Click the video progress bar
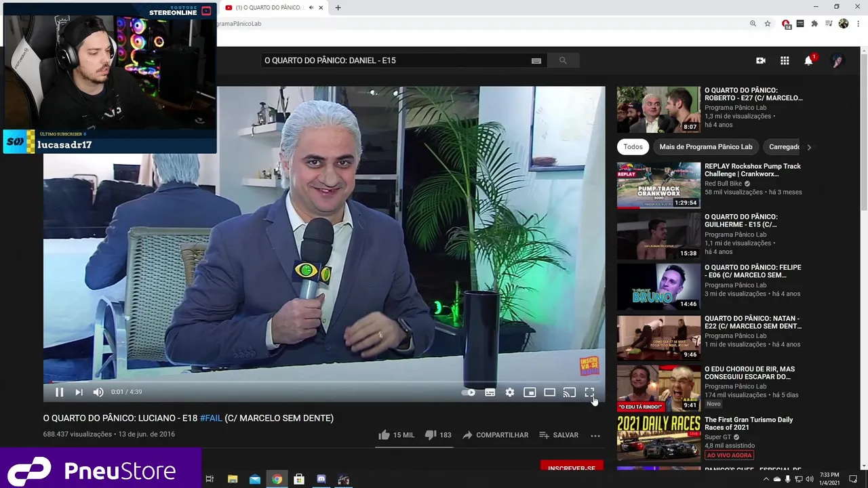Viewport: 868px width, 488px height. click(324, 382)
